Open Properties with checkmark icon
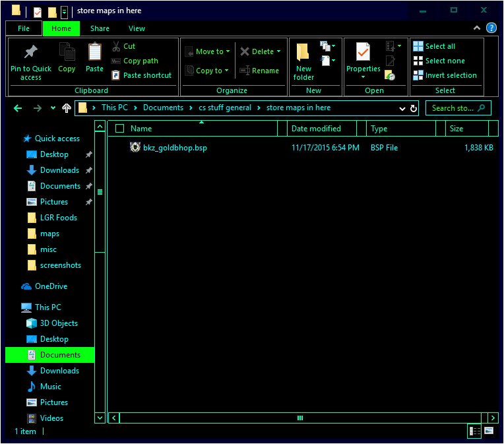This screenshot has width=504, height=444. pyautogui.click(x=363, y=60)
